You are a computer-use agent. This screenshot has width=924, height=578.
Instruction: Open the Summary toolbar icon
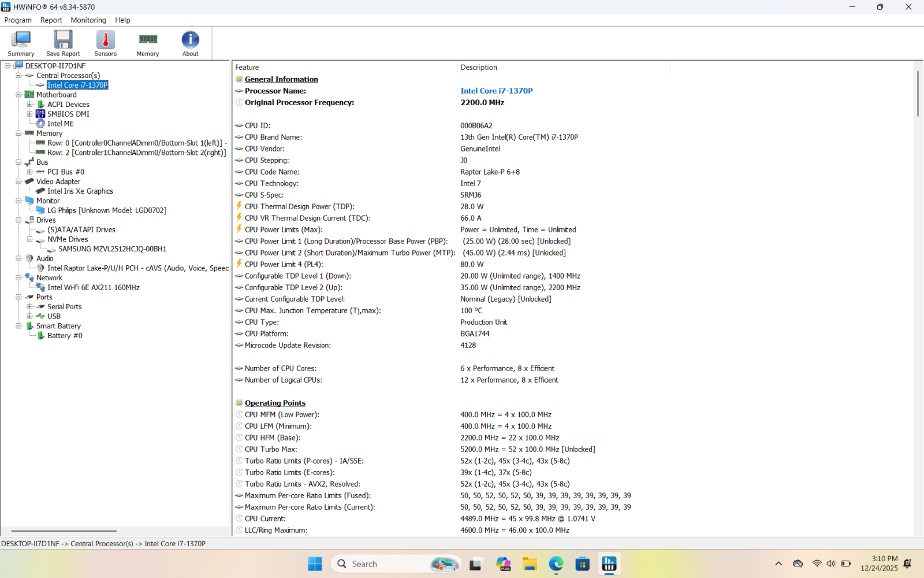(21, 43)
